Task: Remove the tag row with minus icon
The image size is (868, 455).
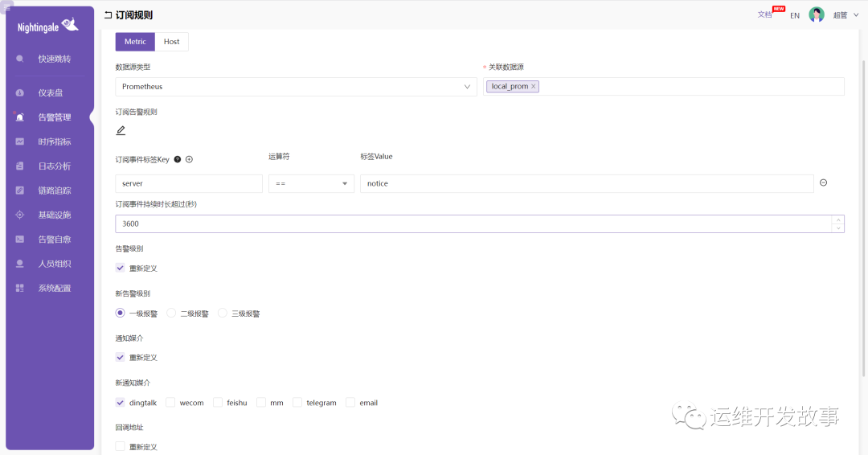Action: pyautogui.click(x=823, y=183)
